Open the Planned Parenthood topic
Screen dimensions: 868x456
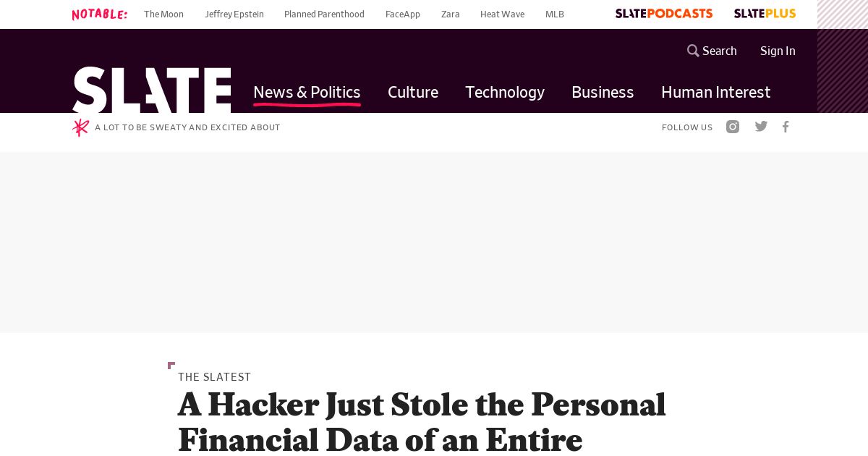point(324,14)
